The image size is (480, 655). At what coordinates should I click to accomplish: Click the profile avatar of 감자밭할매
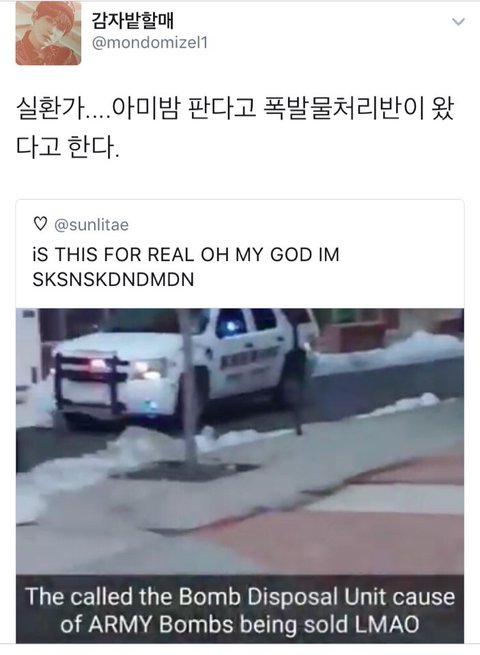48,33
